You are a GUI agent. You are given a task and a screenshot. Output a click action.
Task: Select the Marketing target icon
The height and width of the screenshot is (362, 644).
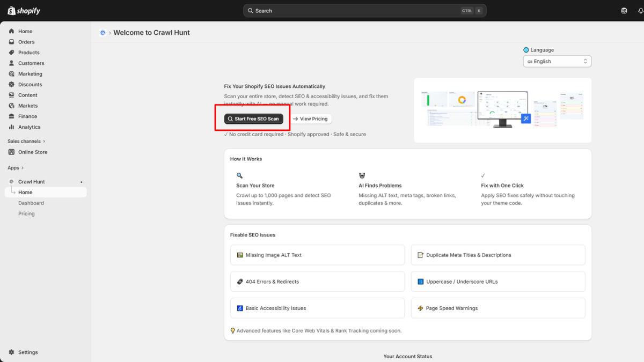11,74
